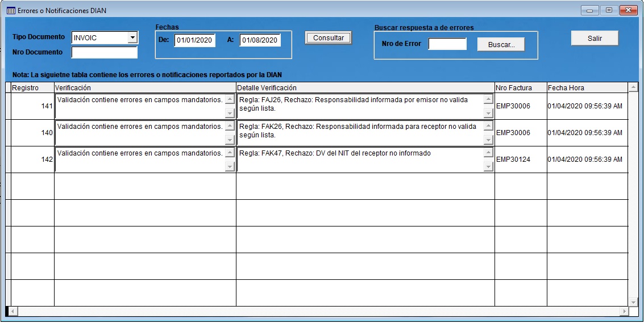Click the Buscar... button
The width and height of the screenshot is (644, 323).
[501, 45]
